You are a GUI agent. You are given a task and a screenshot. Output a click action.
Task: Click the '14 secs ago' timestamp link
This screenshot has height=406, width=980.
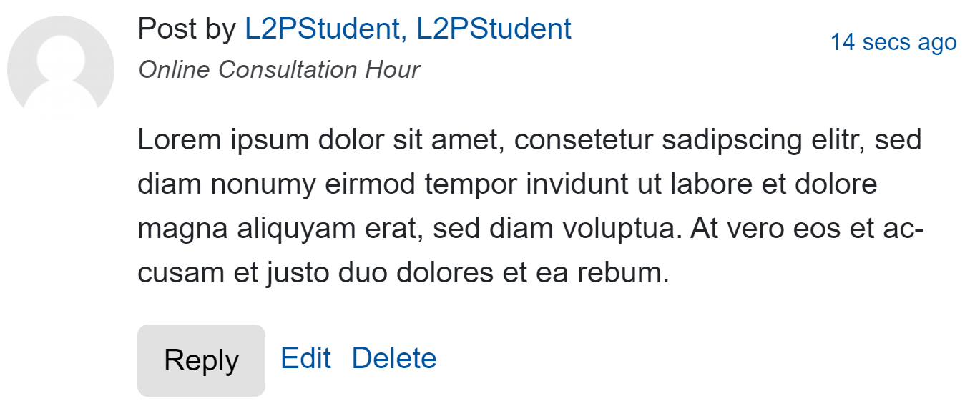[x=893, y=42]
